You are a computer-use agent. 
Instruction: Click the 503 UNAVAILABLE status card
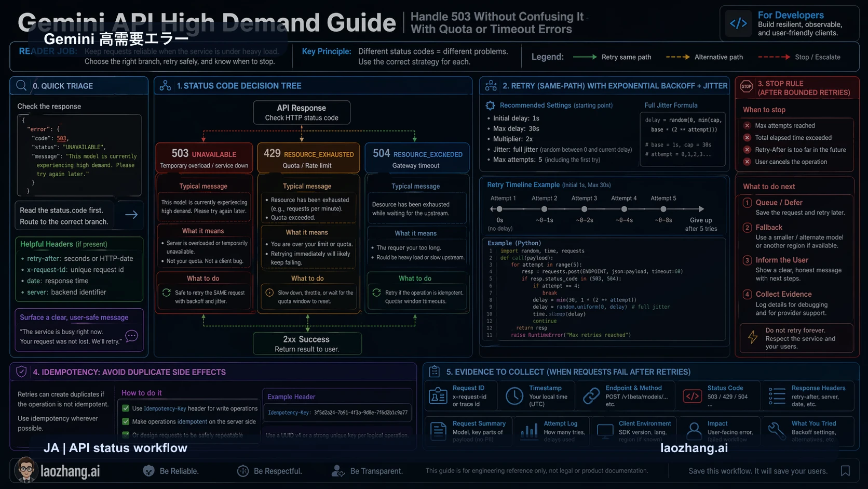(204, 158)
